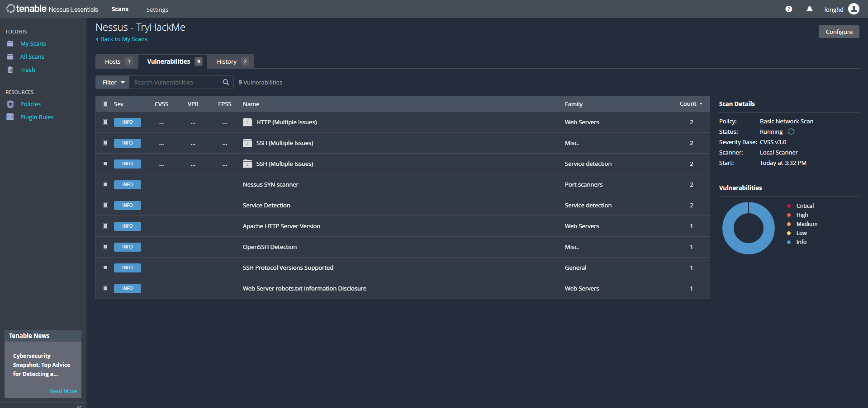The width and height of the screenshot is (868, 408).
Task: Click the Cybersecurity Snapshot news headline
Action: (42, 365)
